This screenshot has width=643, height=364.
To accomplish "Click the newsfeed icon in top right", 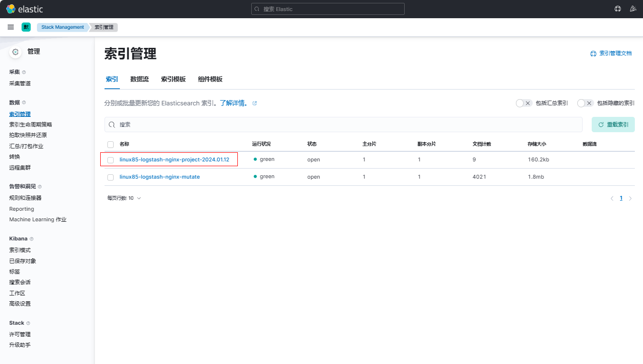I will point(633,9).
